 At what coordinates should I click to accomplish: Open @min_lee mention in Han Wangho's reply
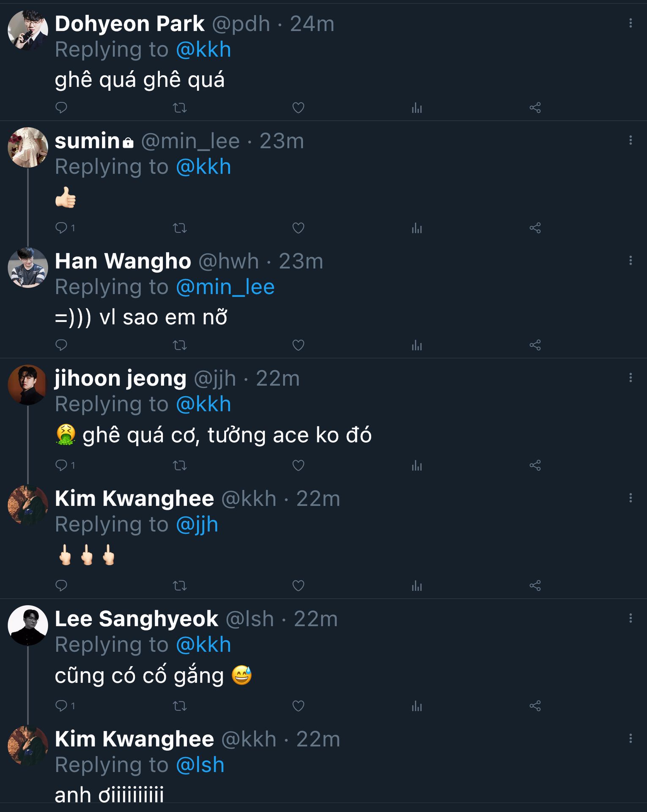pos(225,287)
